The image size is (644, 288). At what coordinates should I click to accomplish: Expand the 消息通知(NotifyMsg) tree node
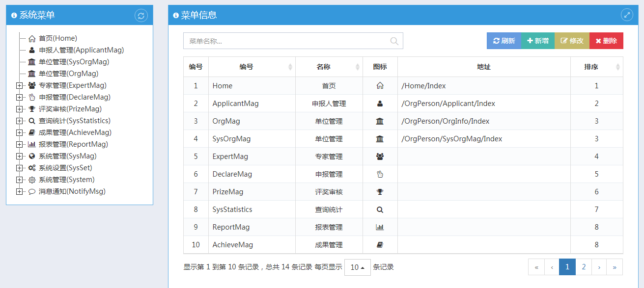19,191
